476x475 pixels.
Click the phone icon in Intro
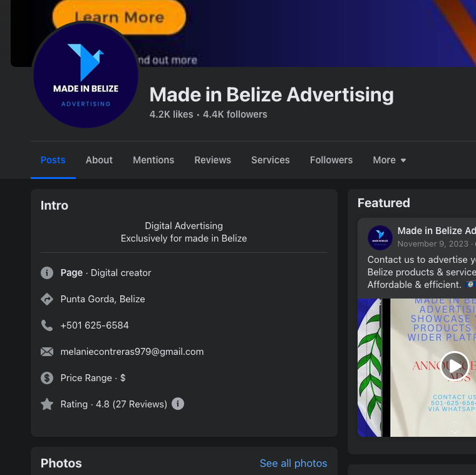pyautogui.click(x=47, y=325)
